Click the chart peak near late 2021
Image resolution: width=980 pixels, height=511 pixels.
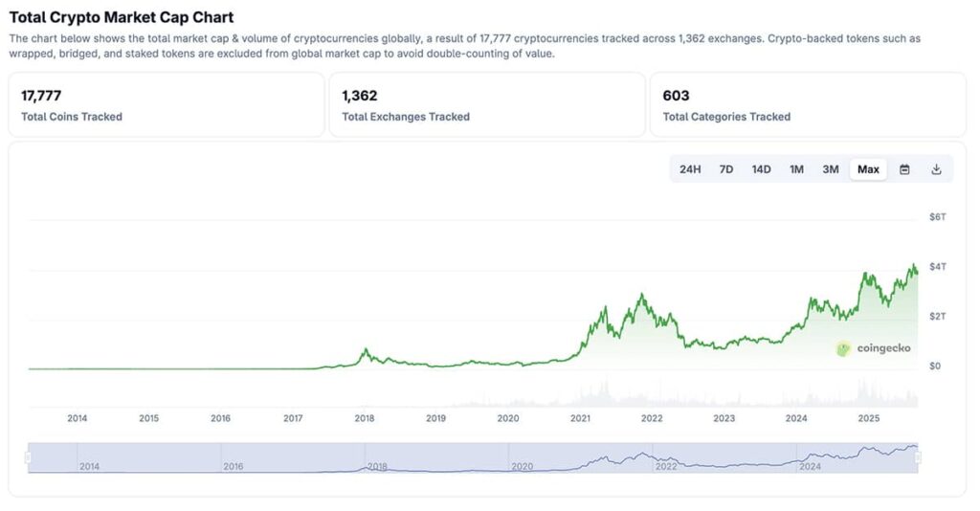click(641, 294)
